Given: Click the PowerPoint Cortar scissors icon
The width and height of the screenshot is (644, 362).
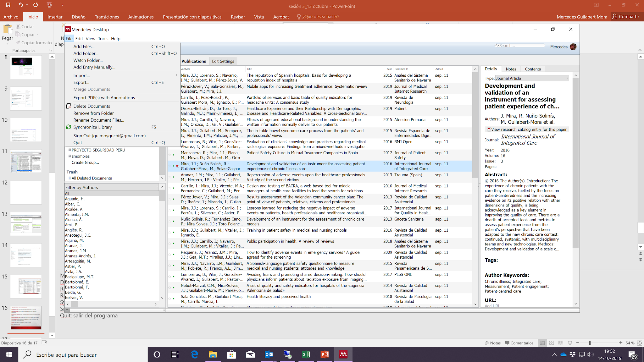Looking at the screenshot, I should [18, 27].
